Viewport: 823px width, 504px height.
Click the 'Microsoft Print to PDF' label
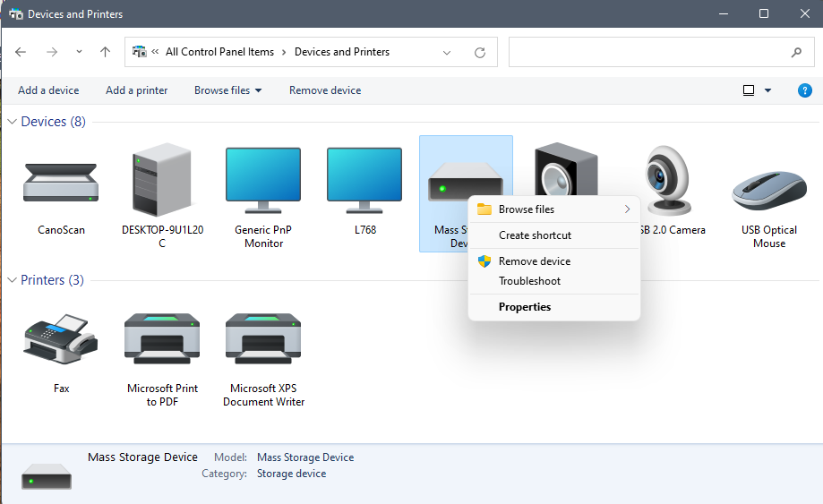(x=162, y=395)
